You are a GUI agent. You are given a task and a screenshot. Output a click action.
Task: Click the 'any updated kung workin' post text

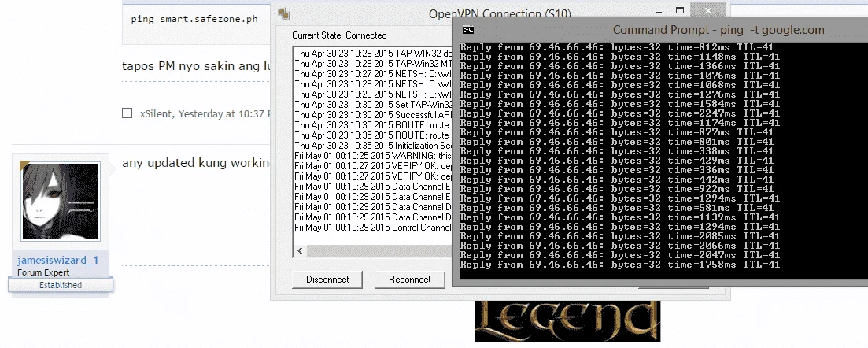pos(195,163)
